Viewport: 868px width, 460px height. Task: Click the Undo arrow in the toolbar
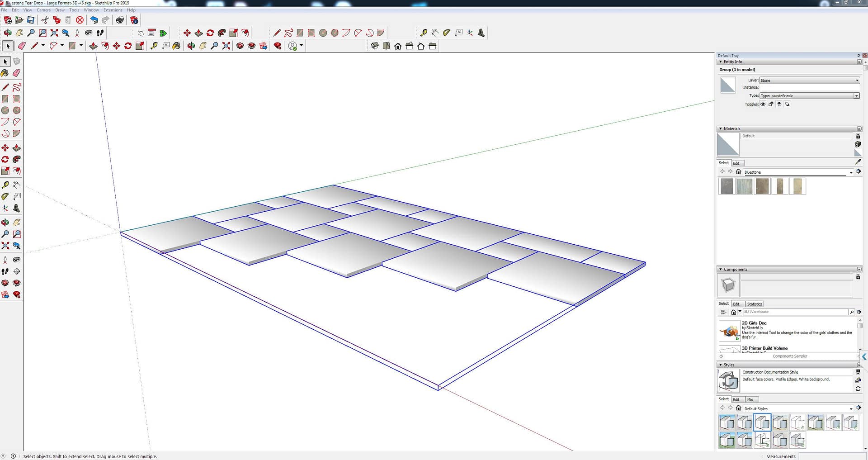94,20
